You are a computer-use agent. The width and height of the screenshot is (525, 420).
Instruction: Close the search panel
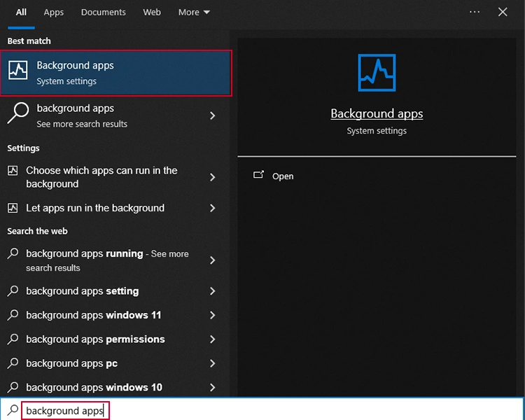pyautogui.click(x=503, y=12)
